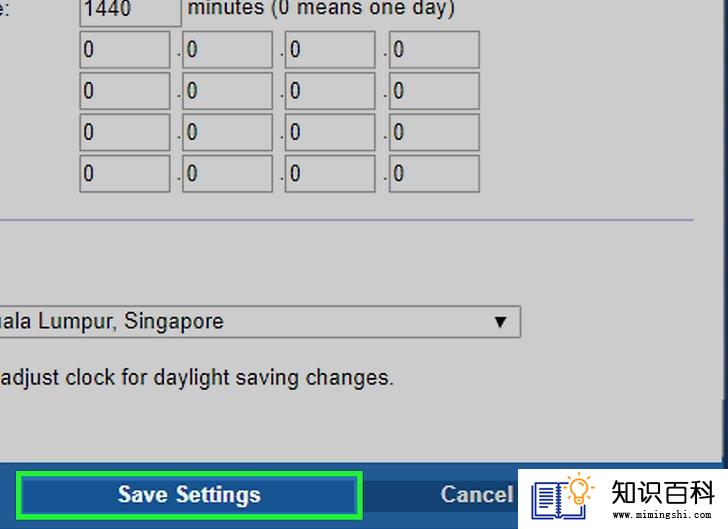Click the book and lightbulb logo icon
Viewport: 728px width, 529px height.
click(x=562, y=496)
